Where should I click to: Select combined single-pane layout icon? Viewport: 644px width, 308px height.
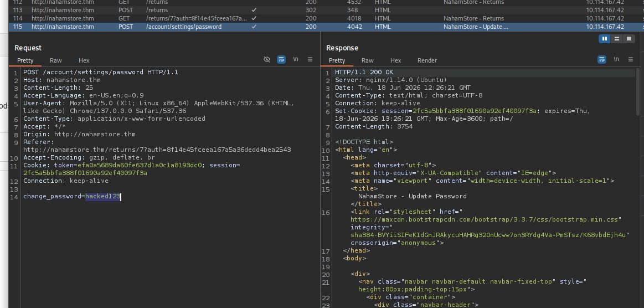pyautogui.click(x=629, y=39)
